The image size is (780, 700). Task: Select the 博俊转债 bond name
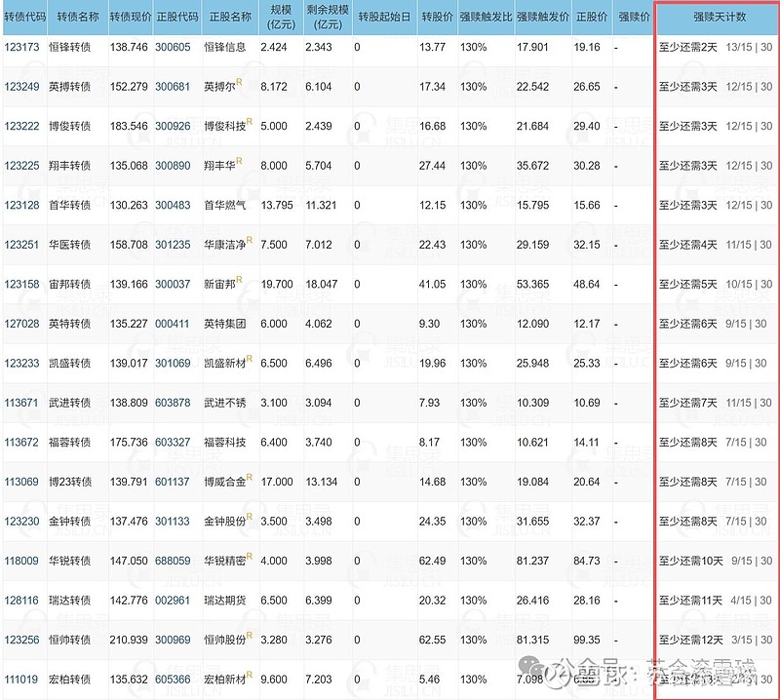click(x=69, y=126)
